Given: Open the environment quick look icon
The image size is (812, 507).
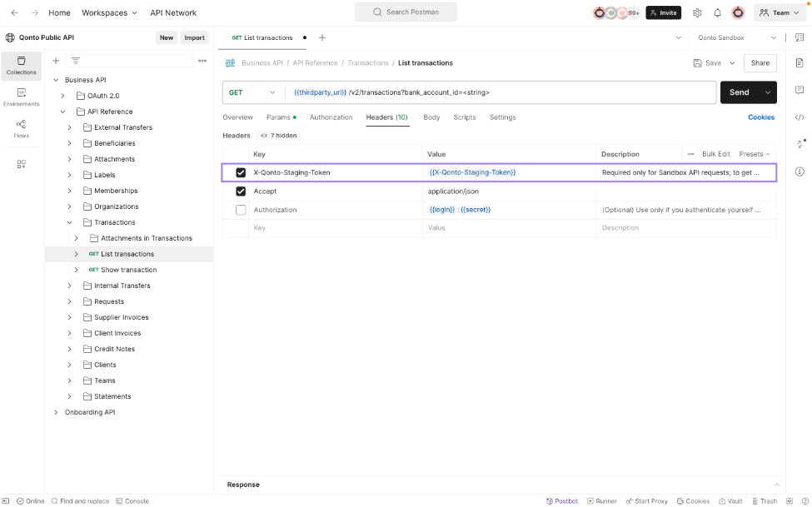Looking at the screenshot, I should (x=800, y=37).
